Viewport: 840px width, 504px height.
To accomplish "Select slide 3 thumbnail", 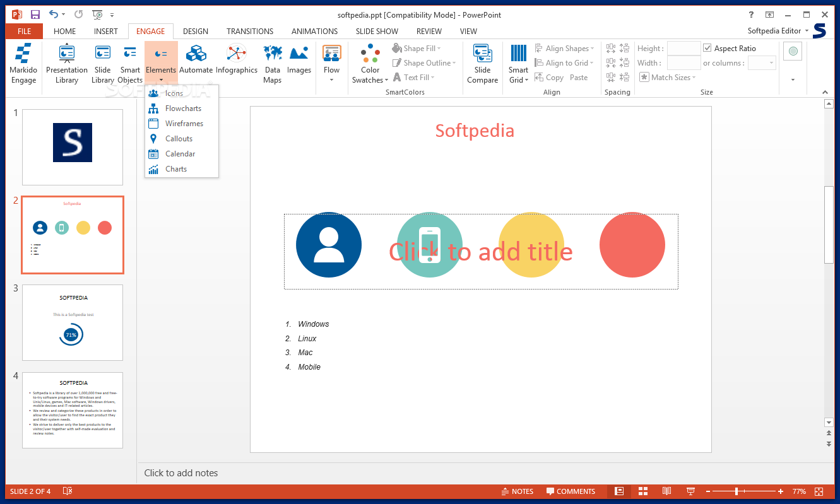I will click(x=73, y=322).
